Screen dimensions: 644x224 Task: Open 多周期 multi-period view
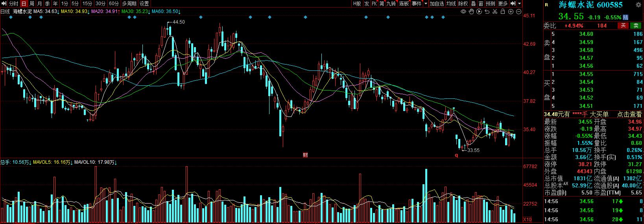[129, 4]
